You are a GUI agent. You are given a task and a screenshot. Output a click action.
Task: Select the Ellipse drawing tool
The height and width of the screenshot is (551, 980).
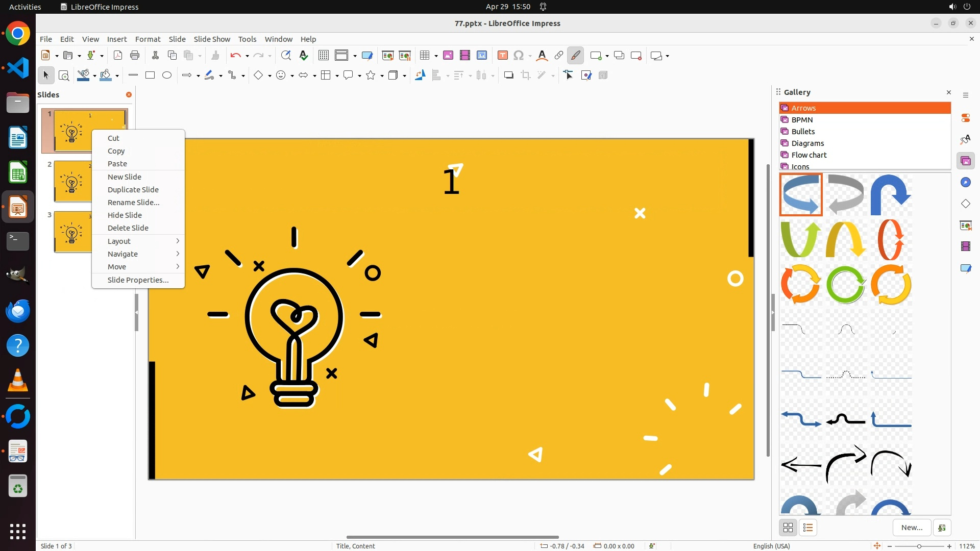point(167,76)
